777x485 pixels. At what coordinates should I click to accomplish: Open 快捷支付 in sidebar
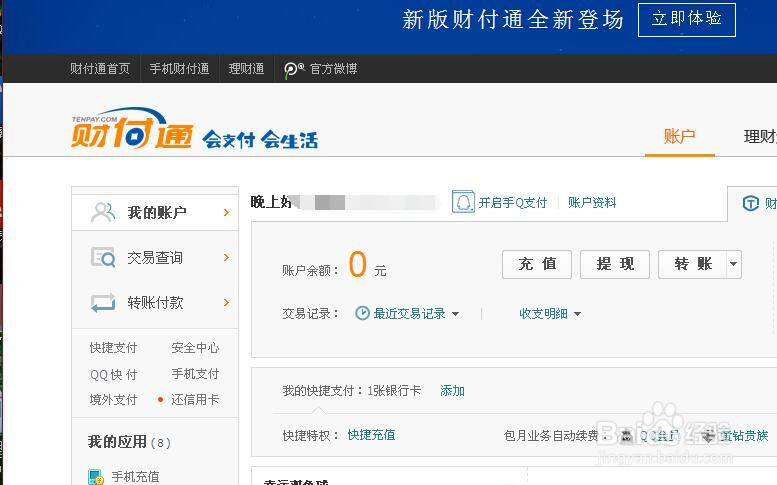click(x=113, y=348)
